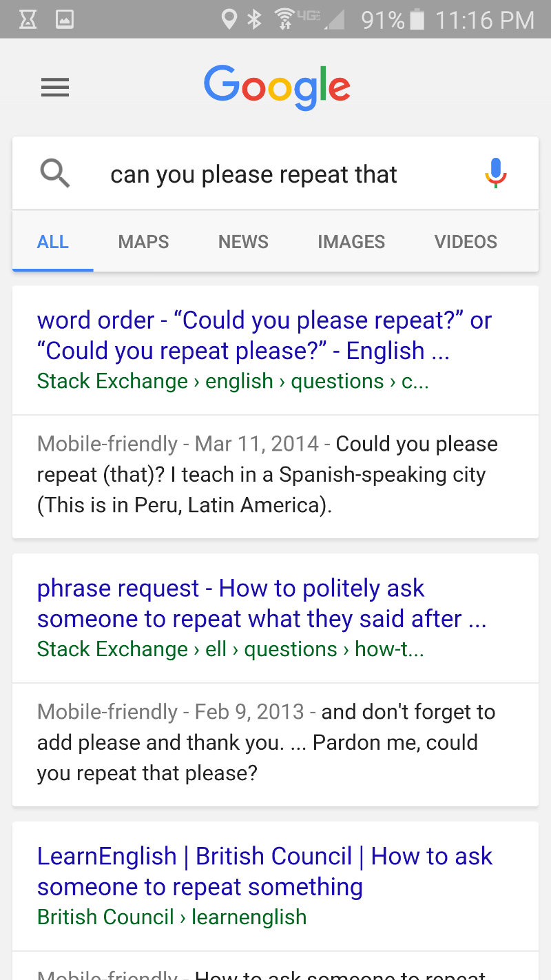Switch to the VIDEOS tab

pyautogui.click(x=466, y=242)
